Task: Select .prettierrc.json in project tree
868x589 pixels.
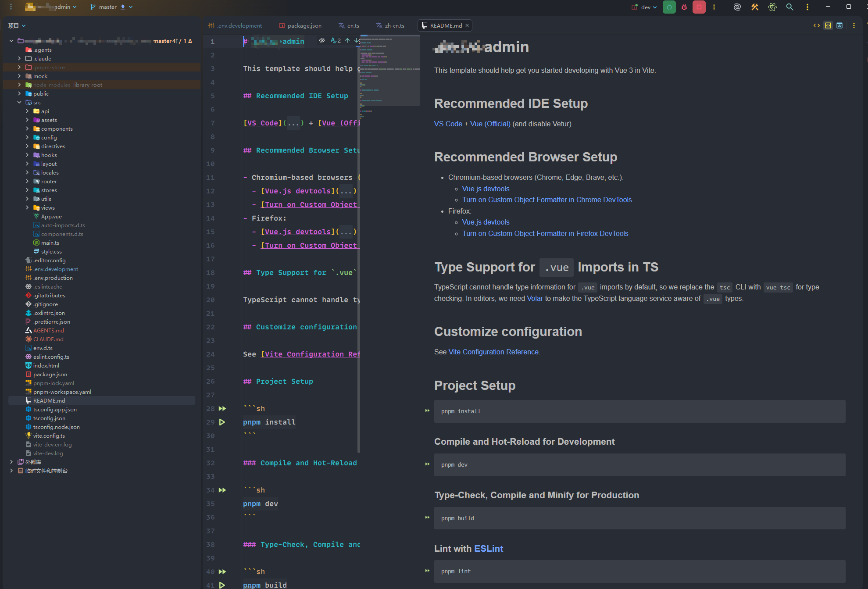Action: (51, 321)
